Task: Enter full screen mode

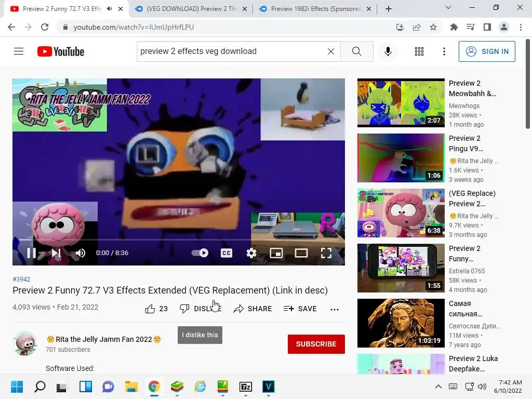Action: [x=326, y=253]
